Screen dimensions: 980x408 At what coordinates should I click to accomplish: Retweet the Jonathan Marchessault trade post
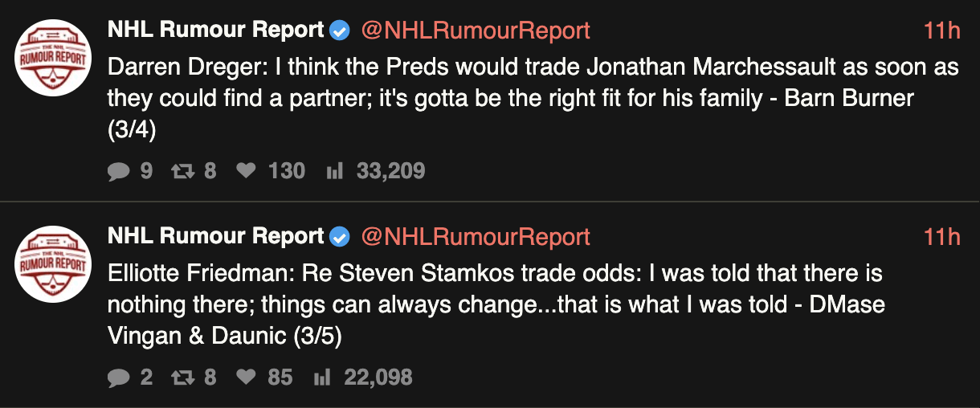pos(182,171)
